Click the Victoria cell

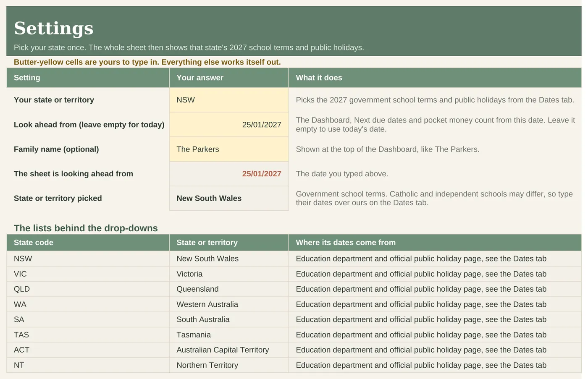[229, 274]
